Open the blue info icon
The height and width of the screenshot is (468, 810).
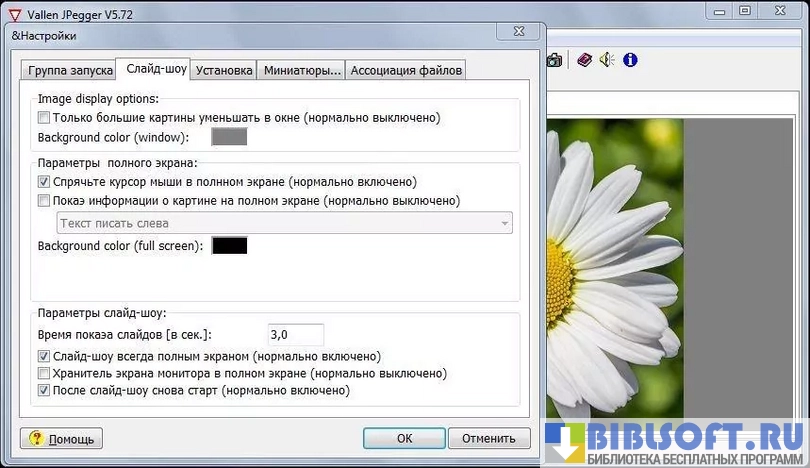630,60
